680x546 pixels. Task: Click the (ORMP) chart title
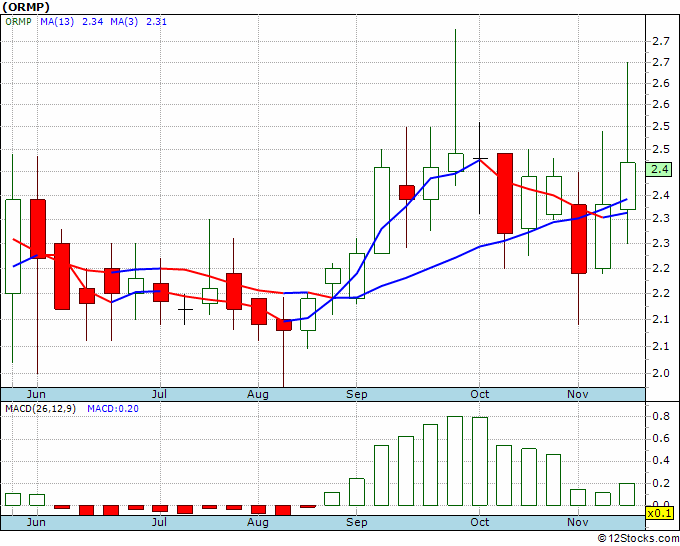pos(26,7)
